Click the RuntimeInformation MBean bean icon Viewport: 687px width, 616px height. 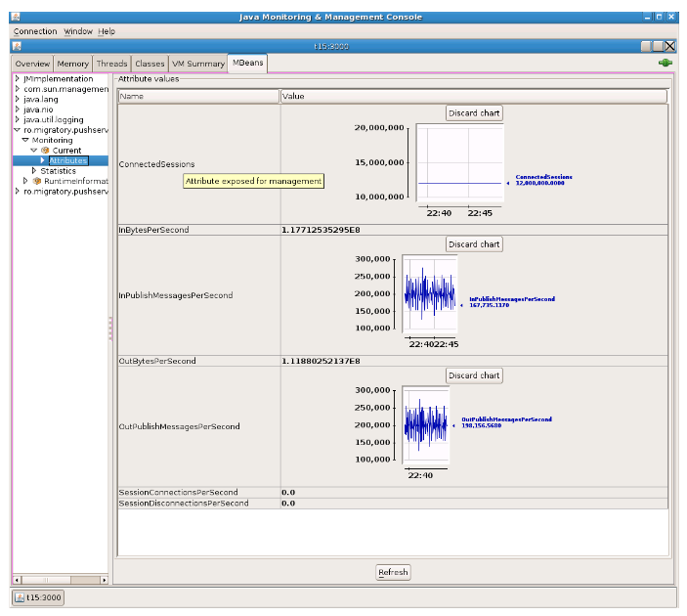pos(37,181)
